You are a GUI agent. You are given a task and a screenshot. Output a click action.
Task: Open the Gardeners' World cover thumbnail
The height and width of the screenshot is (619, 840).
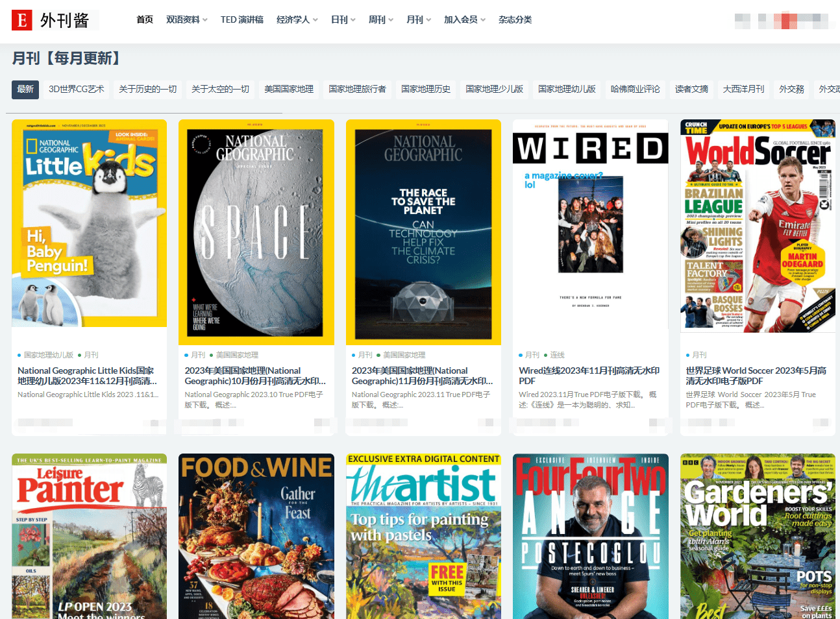pyautogui.click(x=758, y=536)
